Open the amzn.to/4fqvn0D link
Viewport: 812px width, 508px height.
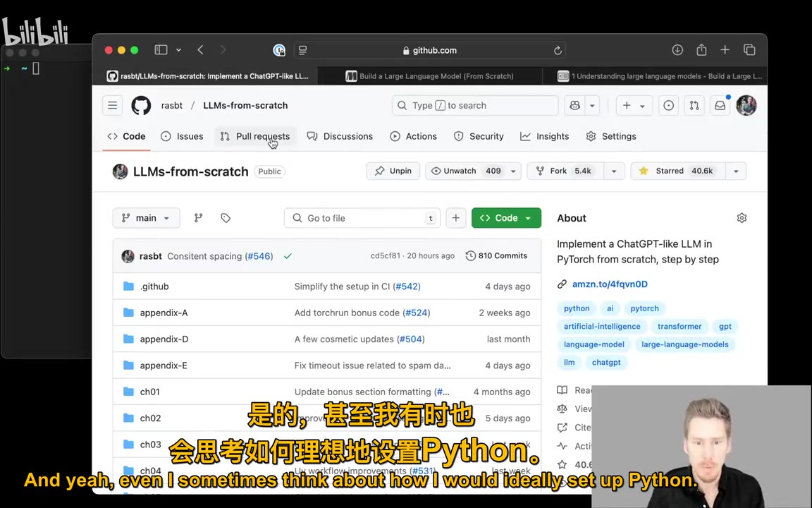[x=610, y=284]
